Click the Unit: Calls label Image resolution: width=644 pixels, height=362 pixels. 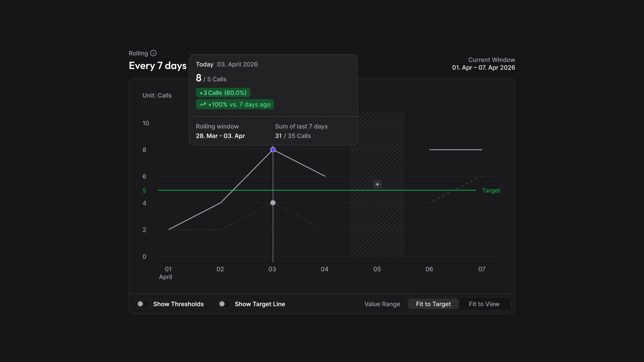coord(157,96)
